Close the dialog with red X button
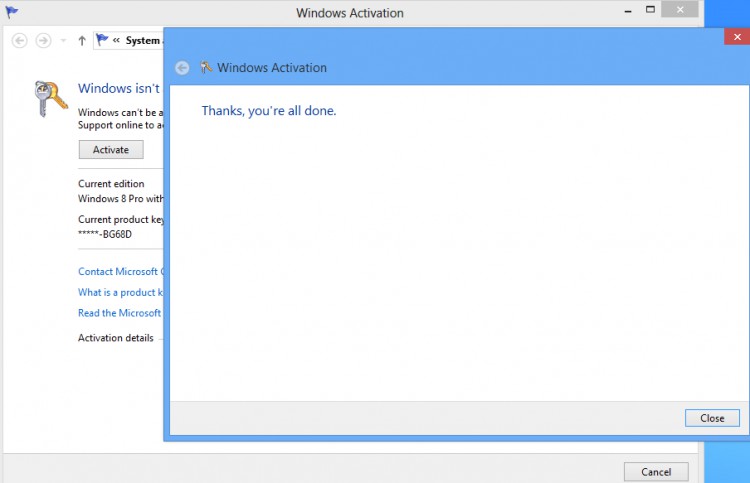Screen dimensions: 750x483 737,37
